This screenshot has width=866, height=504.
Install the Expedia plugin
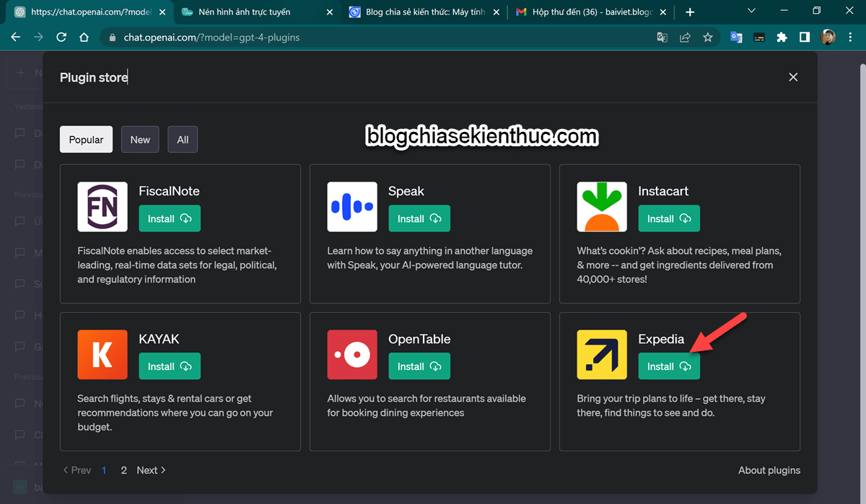click(x=669, y=366)
